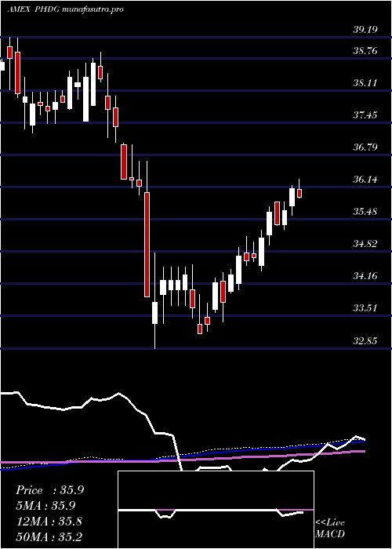392x549 pixels.
Task: Click the <<Live MACD label
Action: [x=330, y=529]
